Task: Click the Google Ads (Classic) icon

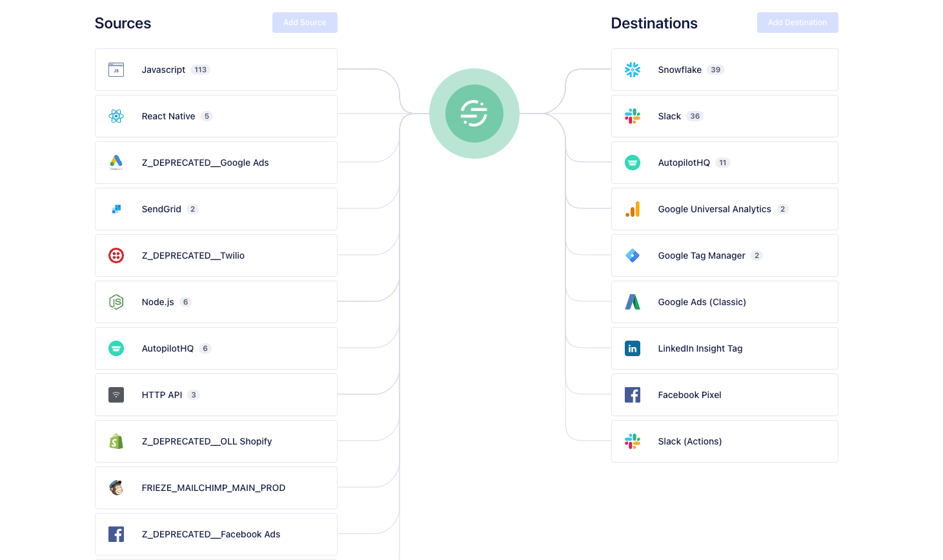Action: 633,302
